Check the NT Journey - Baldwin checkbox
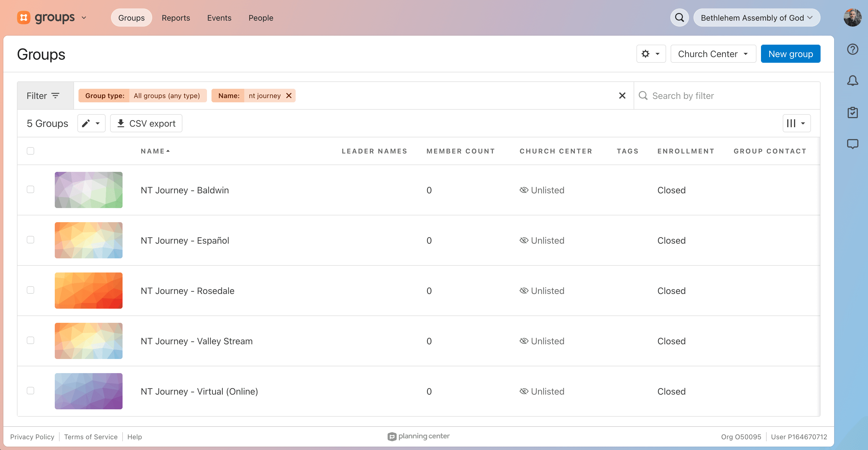 [x=30, y=190]
